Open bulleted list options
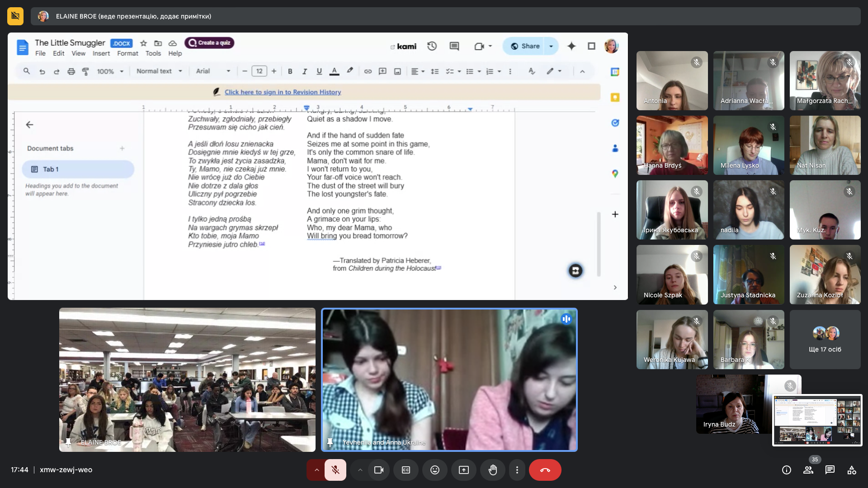868x488 pixels. click(x=473, y=71)
